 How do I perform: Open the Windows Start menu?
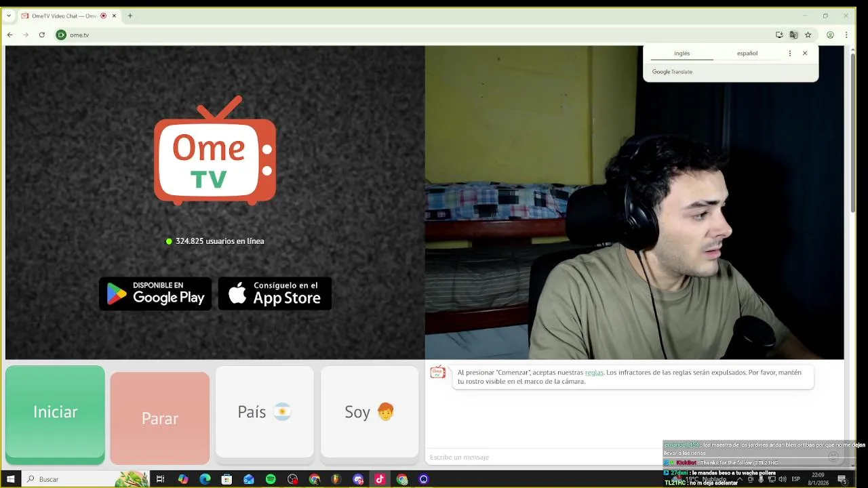(10, 479)
